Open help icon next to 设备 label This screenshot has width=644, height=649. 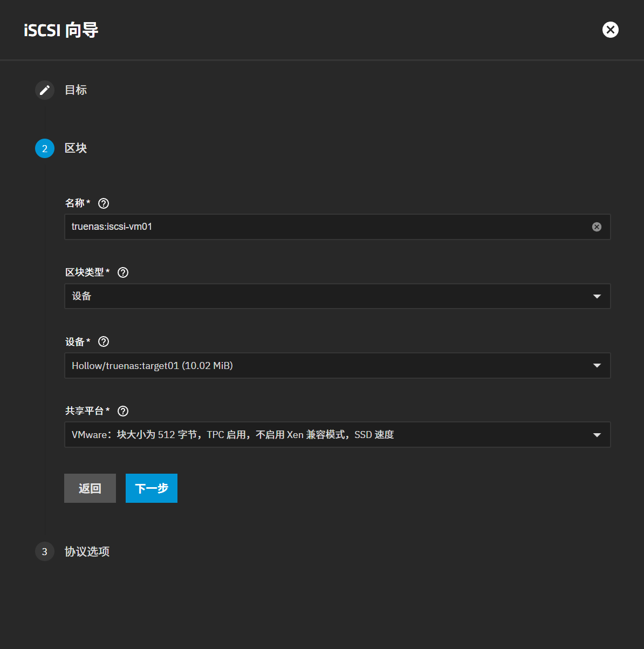tap(104, 341)
